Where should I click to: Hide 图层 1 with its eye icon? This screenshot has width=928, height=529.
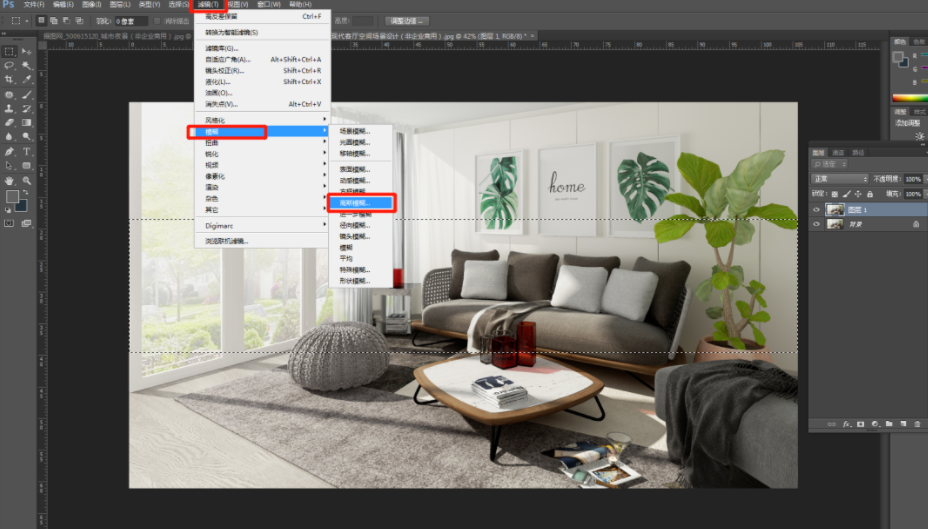point(817,209)
